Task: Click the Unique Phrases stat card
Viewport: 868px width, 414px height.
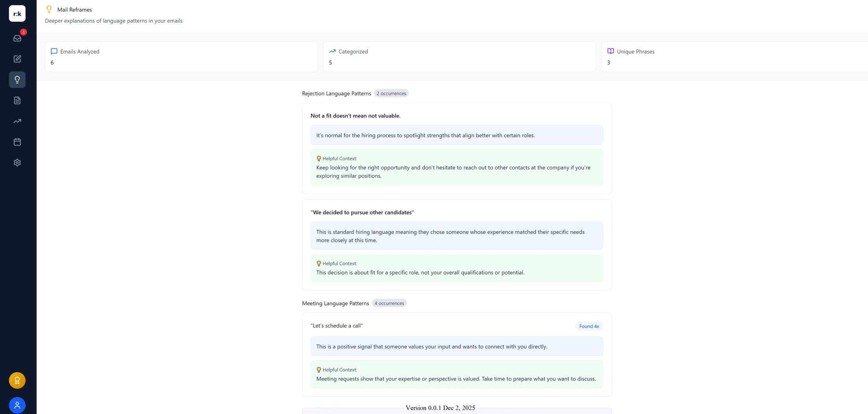Action: click(734, 57)
